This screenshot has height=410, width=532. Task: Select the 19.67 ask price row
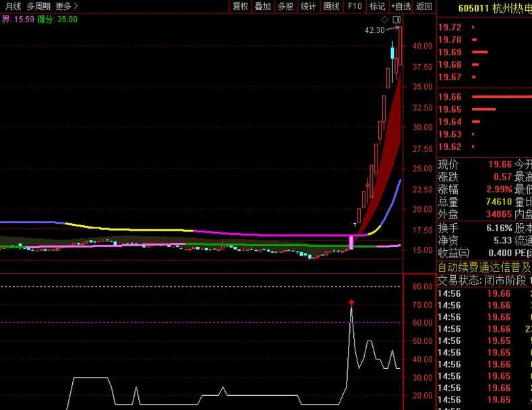pyautogui.click(x=484, y=77)
